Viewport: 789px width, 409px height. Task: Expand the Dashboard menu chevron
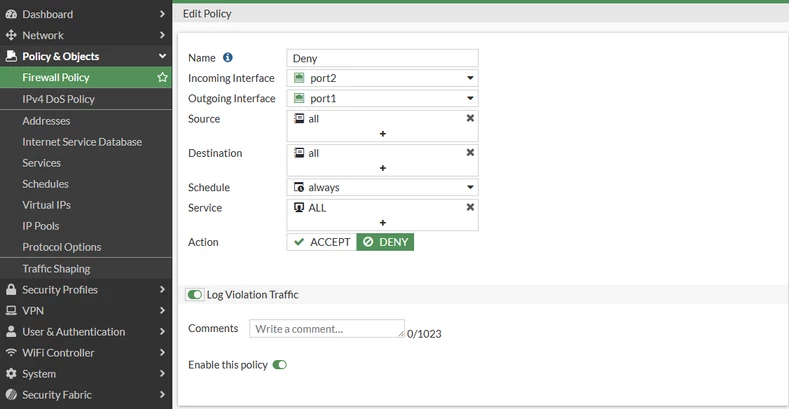pyautogui.click(x=162, y=14)
